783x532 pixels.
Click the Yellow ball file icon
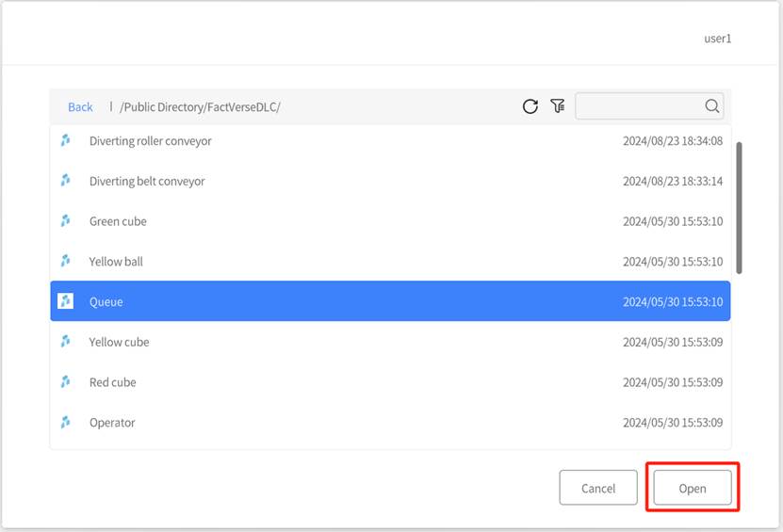click(65, 261)
